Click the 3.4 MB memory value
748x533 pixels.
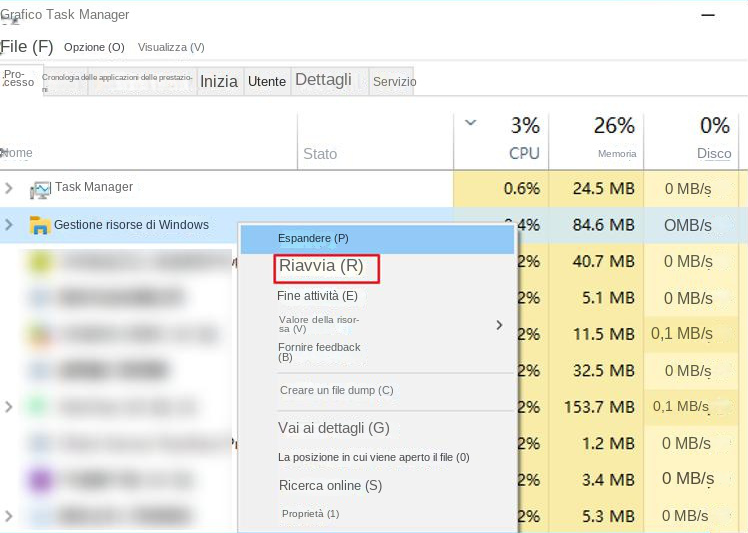[x=608, y=480]
